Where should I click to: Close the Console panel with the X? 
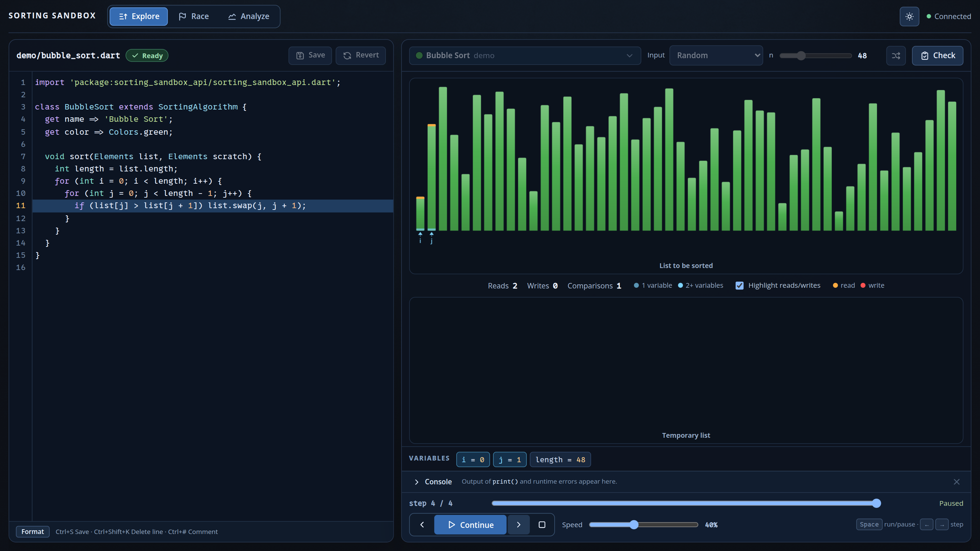click(957, 482)
